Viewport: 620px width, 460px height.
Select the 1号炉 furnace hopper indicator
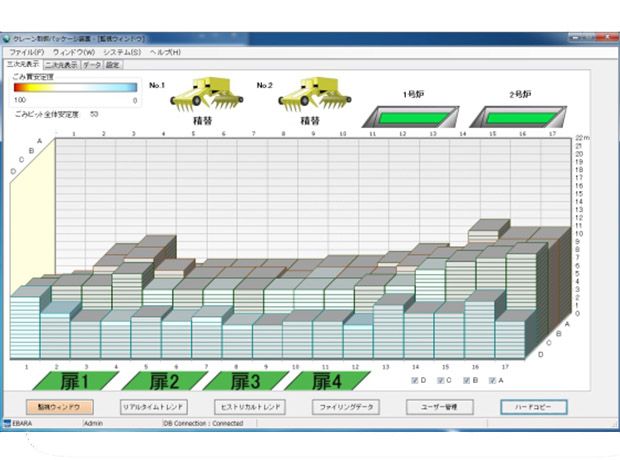[x=409, y=115]
